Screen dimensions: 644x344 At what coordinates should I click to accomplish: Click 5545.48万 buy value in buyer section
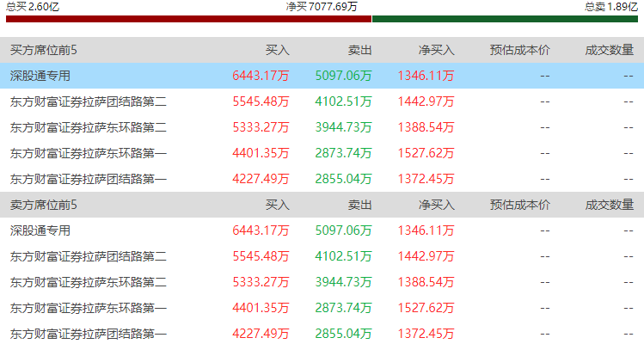click(x=261, y=101)
